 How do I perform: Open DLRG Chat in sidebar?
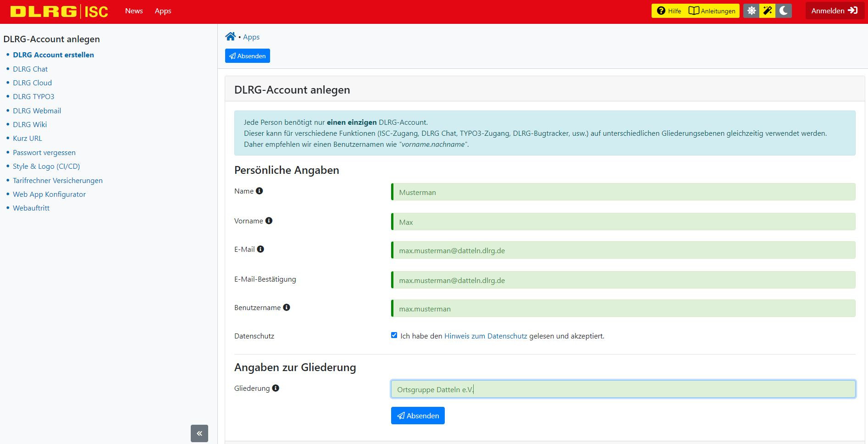[x=30, y=69]
